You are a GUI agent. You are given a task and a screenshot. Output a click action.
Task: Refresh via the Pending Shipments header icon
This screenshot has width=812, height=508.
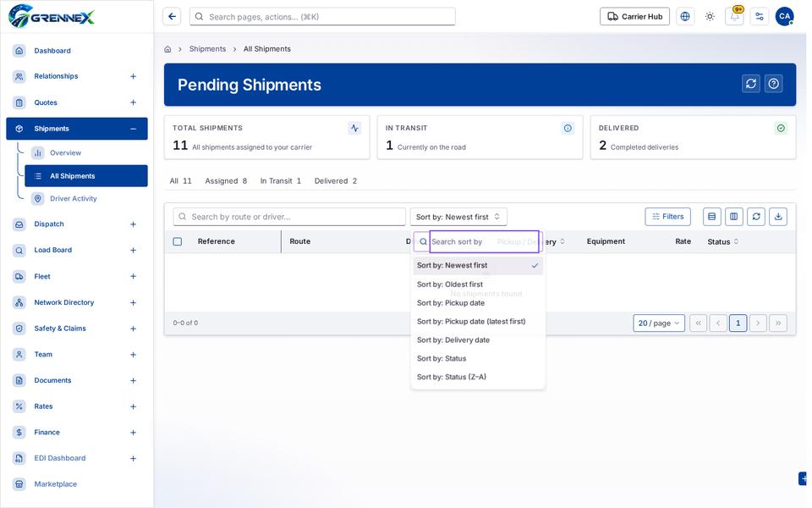pos(751,84)
